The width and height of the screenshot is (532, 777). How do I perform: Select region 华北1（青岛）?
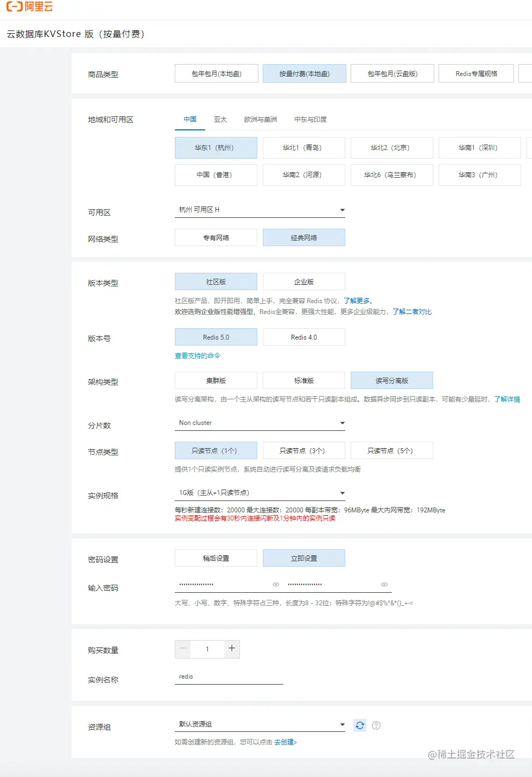304,148
